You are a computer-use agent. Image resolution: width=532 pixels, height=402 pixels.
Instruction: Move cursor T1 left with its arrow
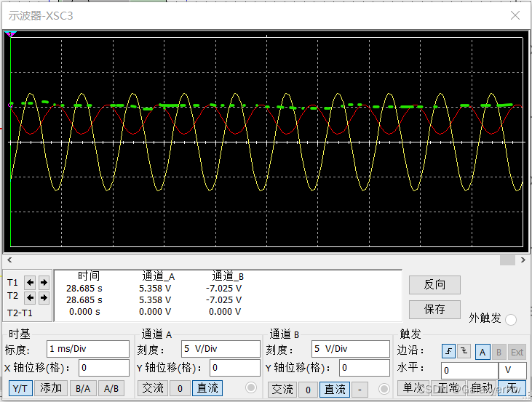(30, 282)
